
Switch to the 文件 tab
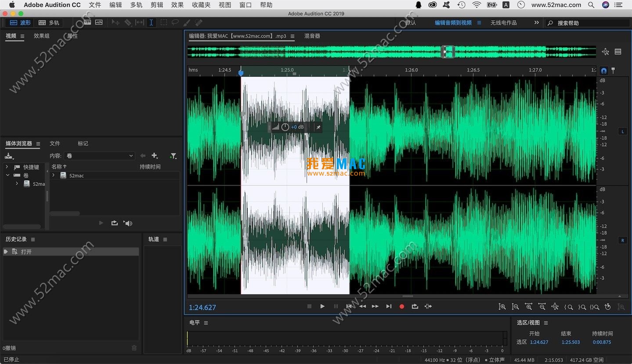[x=55, y=144]
